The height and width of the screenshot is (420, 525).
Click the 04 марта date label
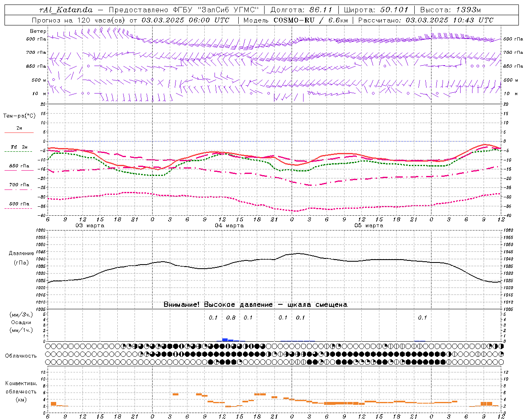click(x=229, y=226)
